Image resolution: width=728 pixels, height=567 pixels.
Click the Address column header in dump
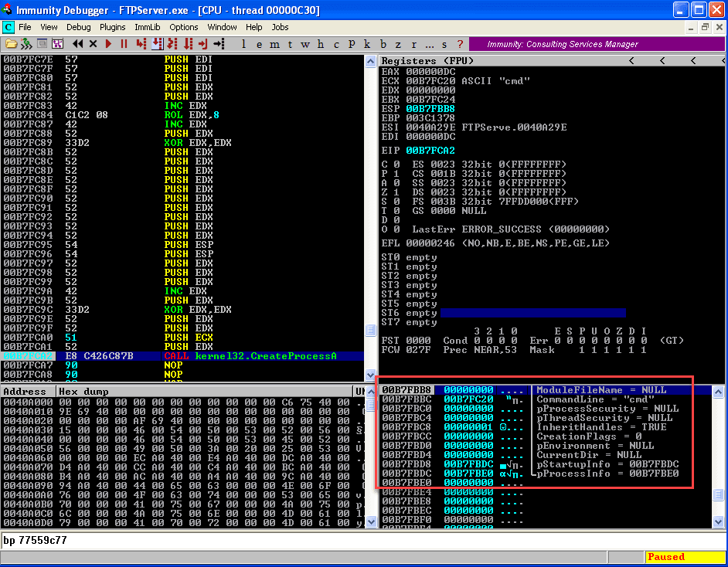29,392
